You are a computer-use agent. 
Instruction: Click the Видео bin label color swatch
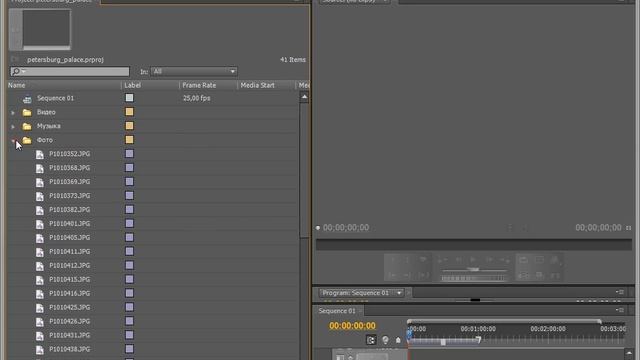pos(129,112)
